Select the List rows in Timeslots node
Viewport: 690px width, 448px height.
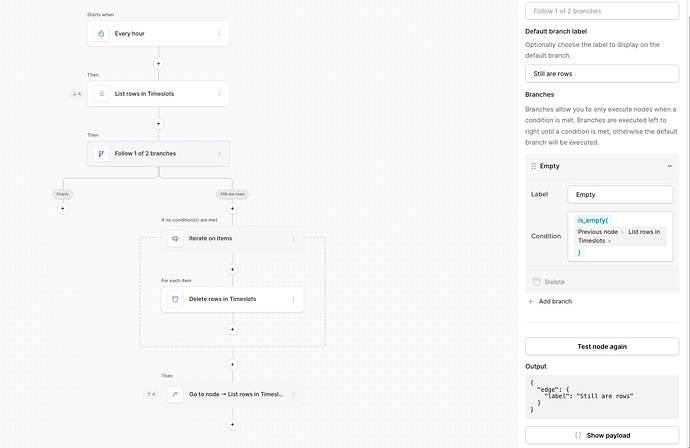click(x=158, y=94)
